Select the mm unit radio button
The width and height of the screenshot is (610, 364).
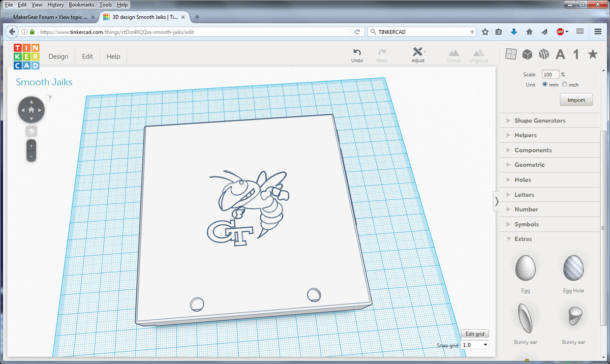[x=545, y=84]
